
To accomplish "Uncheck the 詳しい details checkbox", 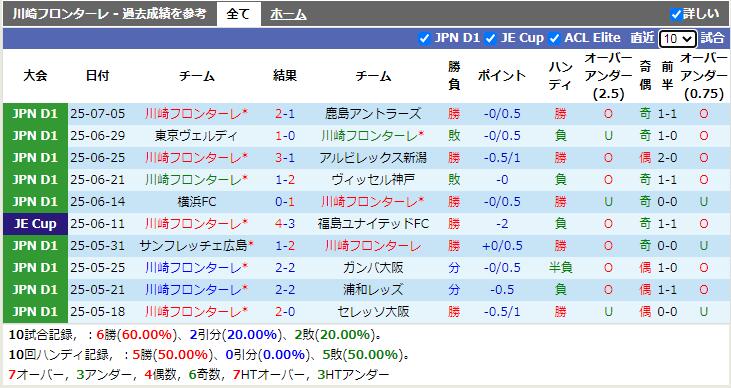I will (676, 14).
